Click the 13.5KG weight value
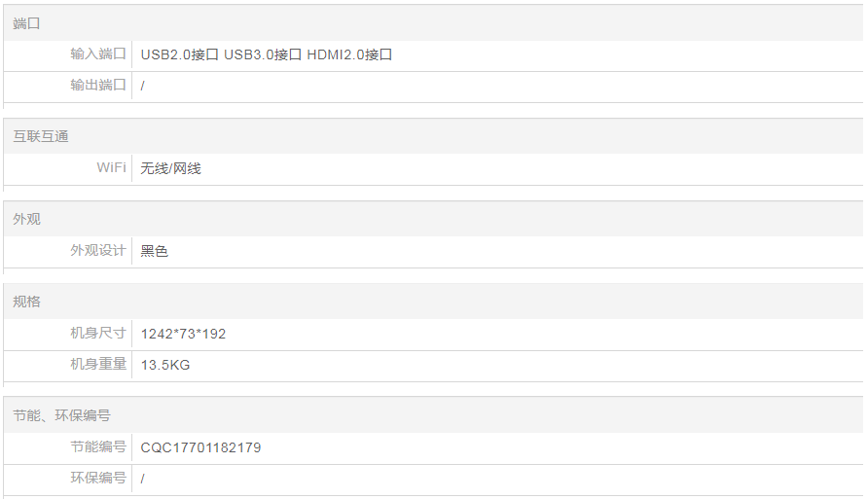Screen dimensions: 868x499 [165, 365]
